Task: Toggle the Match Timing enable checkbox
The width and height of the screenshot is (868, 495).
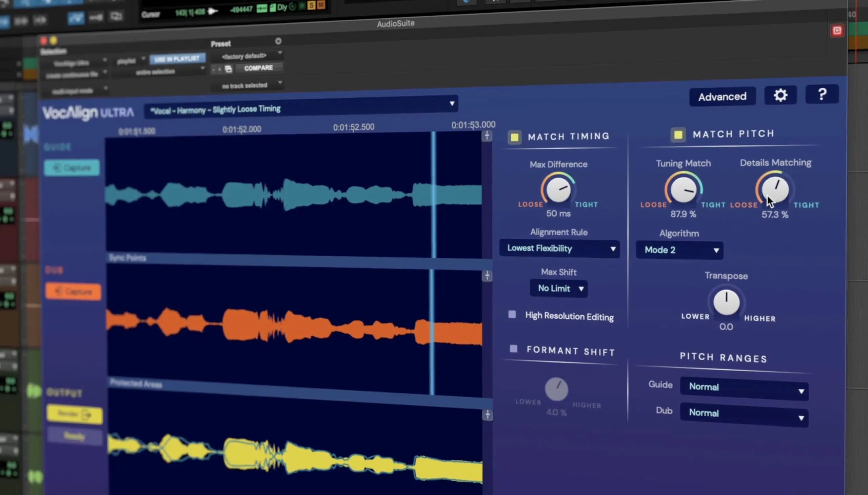Action: point(514,137)
